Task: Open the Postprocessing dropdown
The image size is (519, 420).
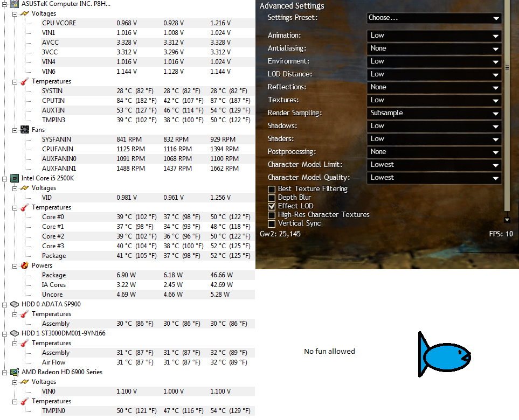Action: pyautogui.click(x=434, y=151)
